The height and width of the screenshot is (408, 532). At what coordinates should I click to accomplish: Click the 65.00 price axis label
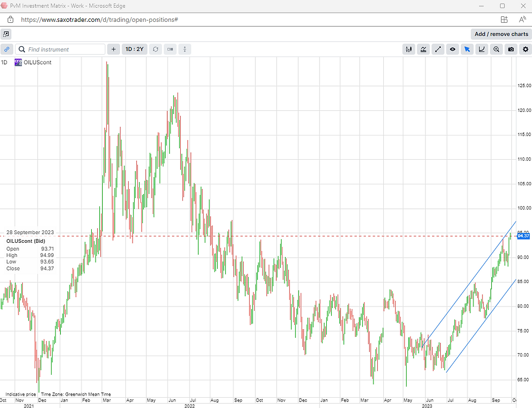point(524,380)
